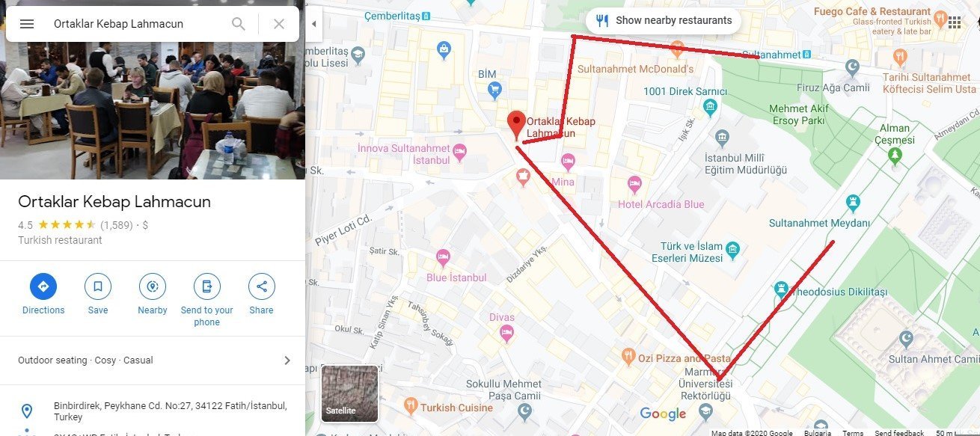Screen dimensions: 980x436
Task: Save the place with Save icon
Action: [98, 286]
